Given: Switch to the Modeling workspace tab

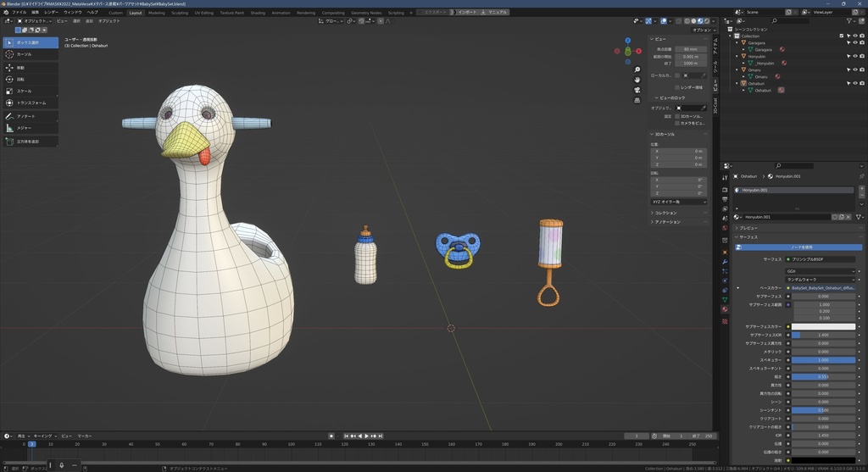Looking at the screenshot, I should [x=156, y=13].
